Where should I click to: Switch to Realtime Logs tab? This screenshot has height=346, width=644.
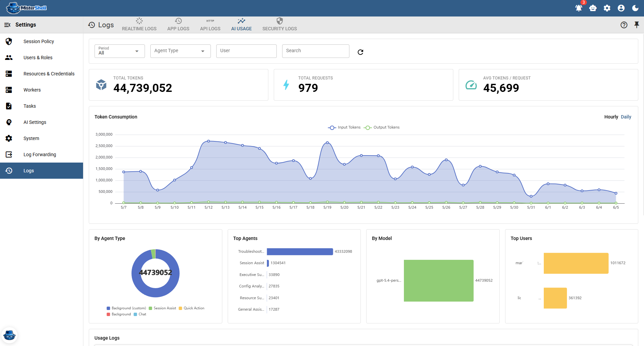[139, 25]
